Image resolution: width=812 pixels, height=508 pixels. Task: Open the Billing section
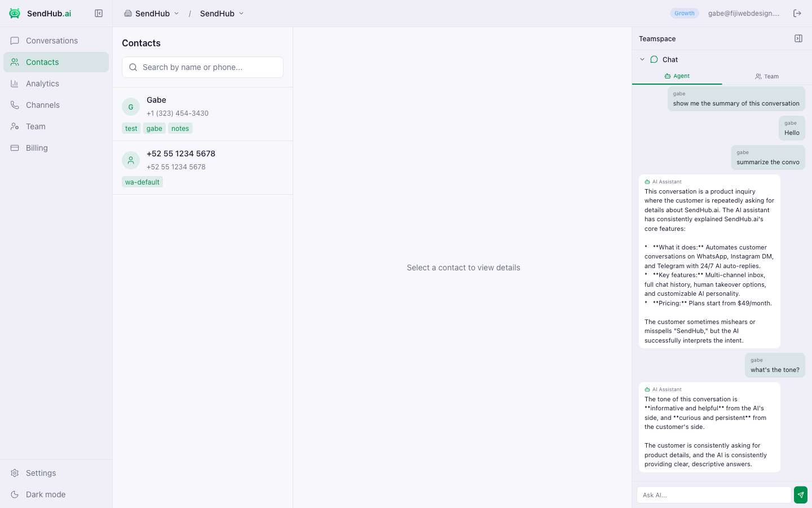click(56, 148)
